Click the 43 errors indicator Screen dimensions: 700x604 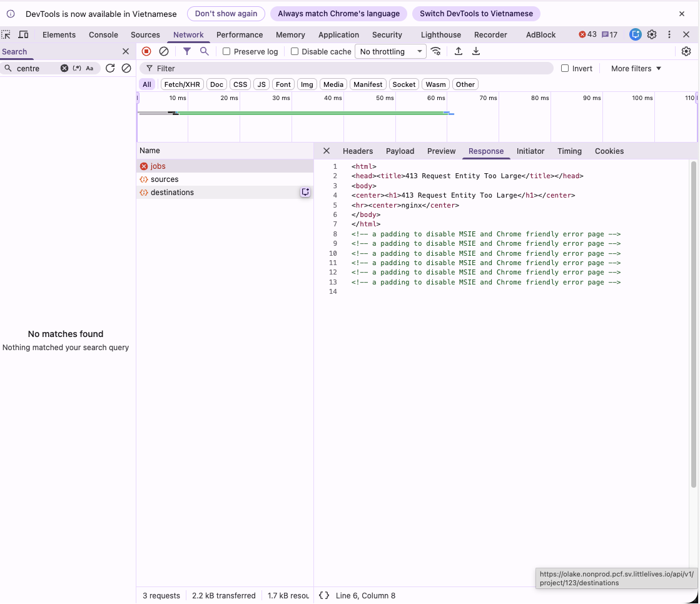pyautogui.click(x=587, y=34)
